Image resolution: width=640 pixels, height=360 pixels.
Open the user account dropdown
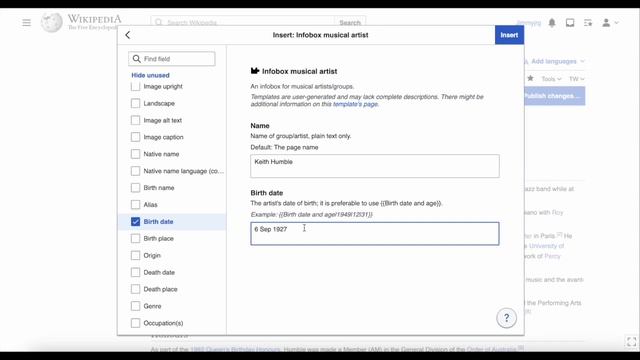(610, 23)
